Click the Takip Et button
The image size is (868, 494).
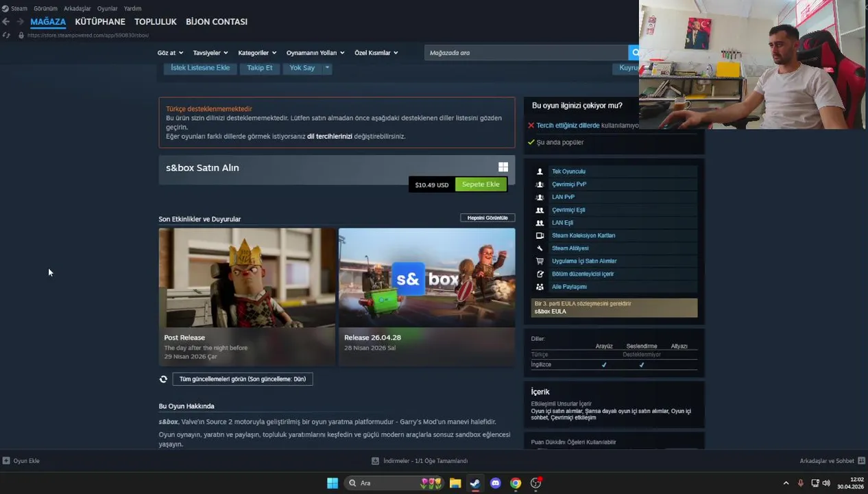point(260,68)
